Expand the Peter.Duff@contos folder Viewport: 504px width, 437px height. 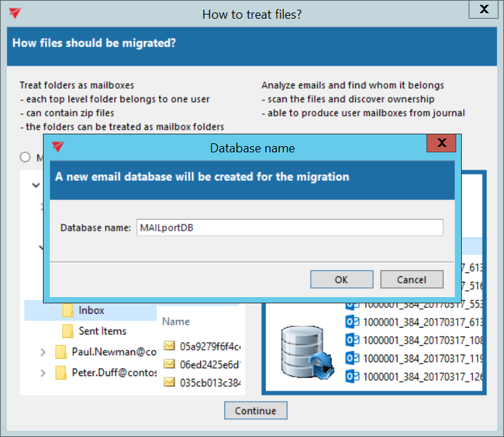pyautogui.click(x=43, y=373)
